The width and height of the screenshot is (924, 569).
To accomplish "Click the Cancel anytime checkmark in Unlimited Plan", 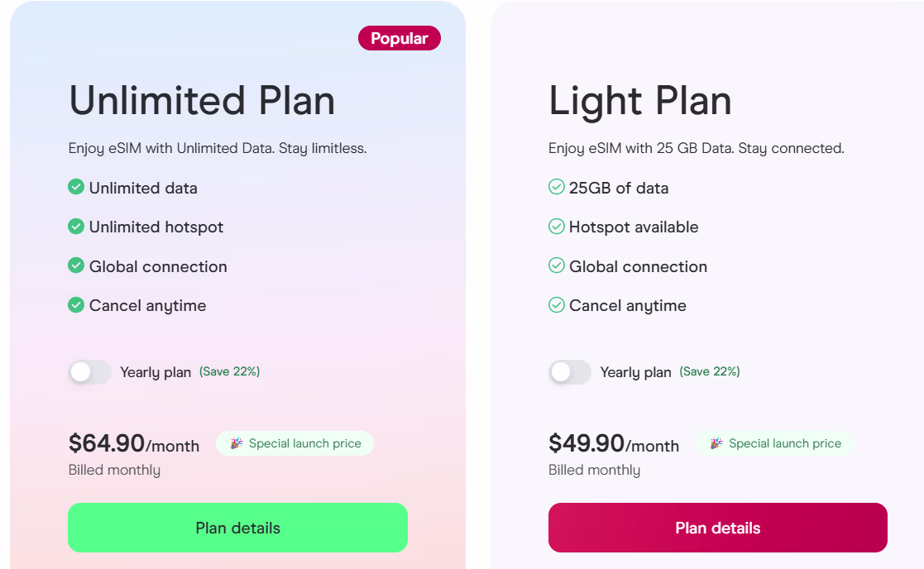I will point(76,305).
